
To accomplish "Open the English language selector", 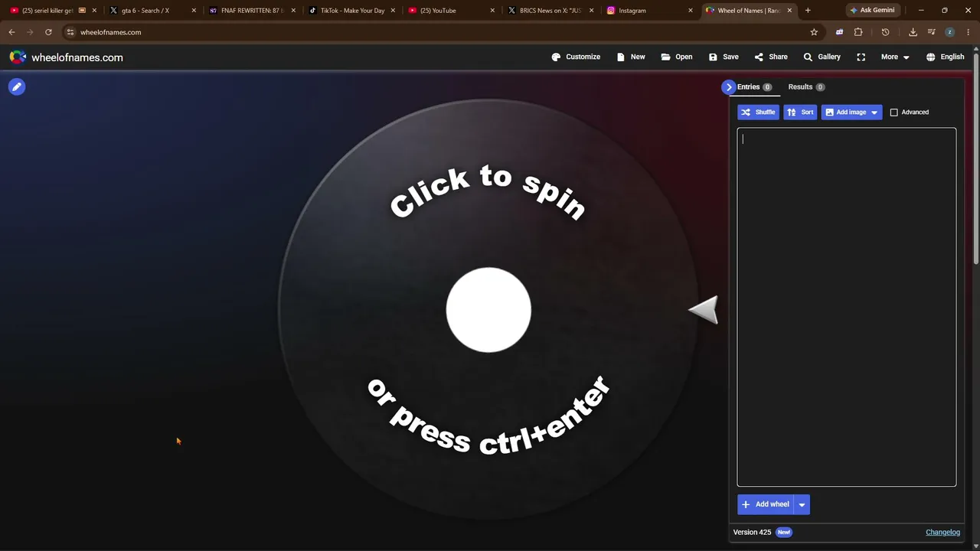I will pyautogui.click(x=945, y=57).
